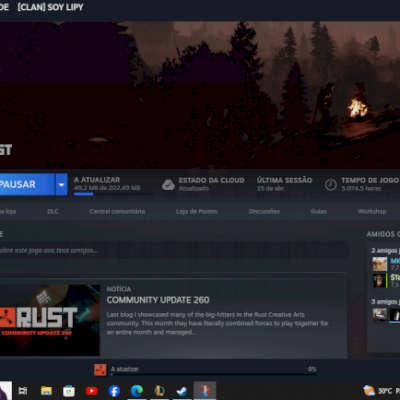Screen dimensions: 400x400
Task: Click the bottom A atualizar progress bar
Action: coord(213,374)
